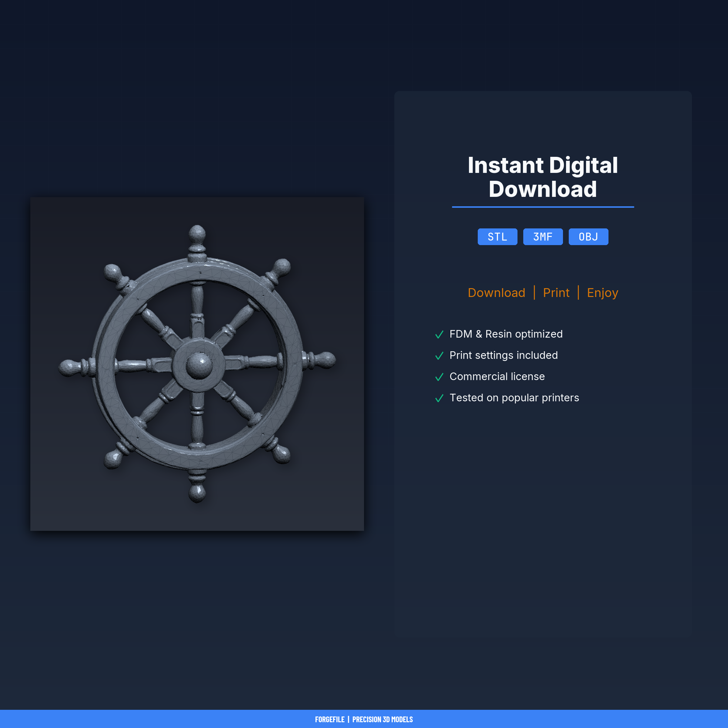Click the Print settings included text
The width and height of the screenshot is (728, 728).
click(x=504, y=355)
